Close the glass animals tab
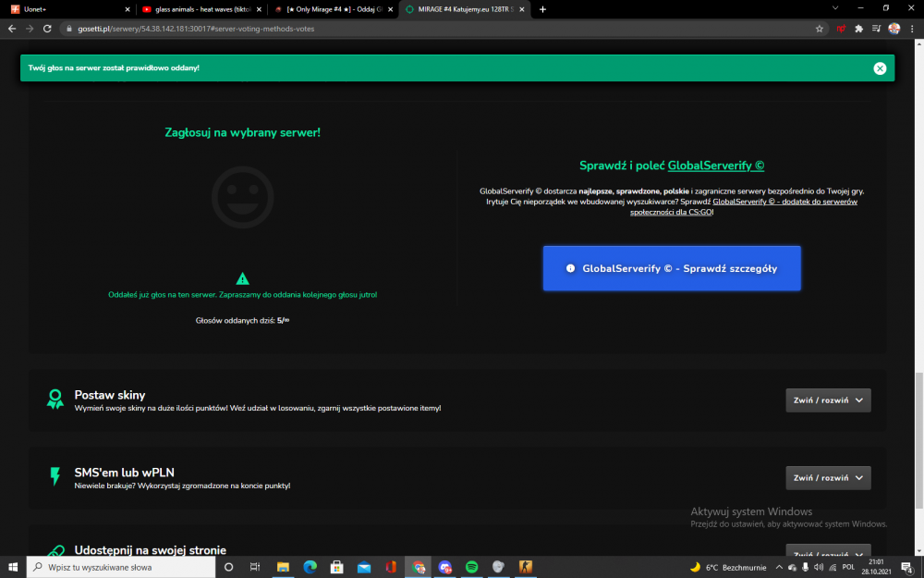924x578 pixels. tap(259, 9)
